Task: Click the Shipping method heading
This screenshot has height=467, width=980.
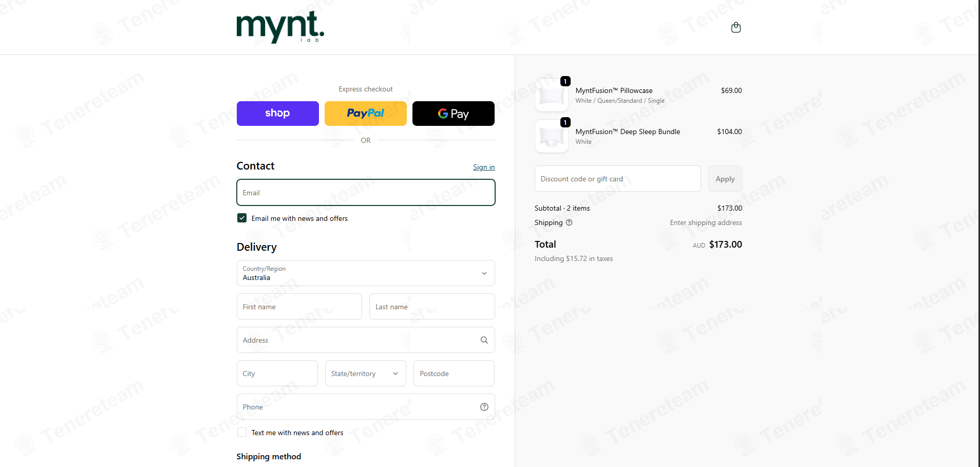Action: [x=269, y=456]
